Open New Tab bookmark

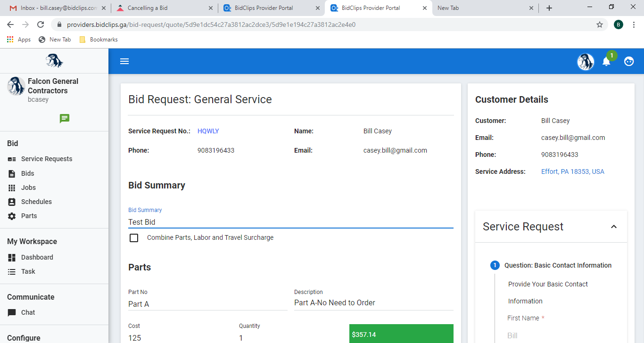pyautogui.click(x=55, y=40)
